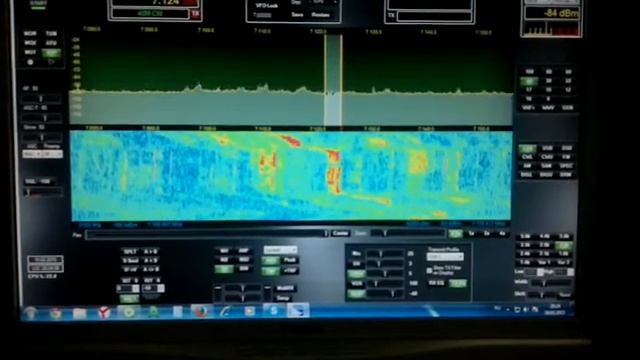The width and height of the screenshot is (640, 360).
Task: Open the Windows Start menu
Action: [31, 313]
